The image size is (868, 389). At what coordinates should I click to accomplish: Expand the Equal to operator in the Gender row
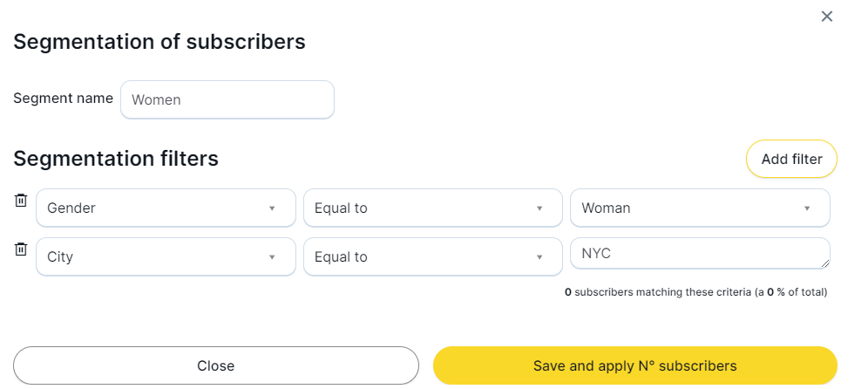click(432, 208)
